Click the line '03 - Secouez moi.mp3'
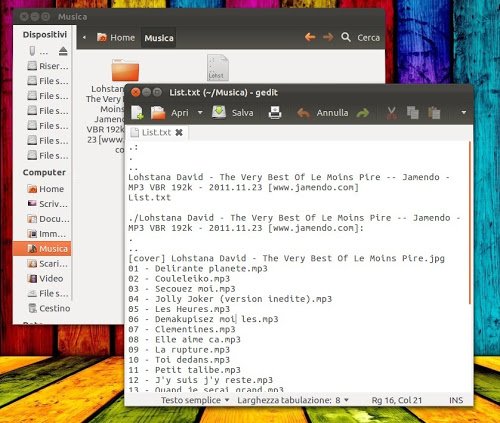 (182, 289)
